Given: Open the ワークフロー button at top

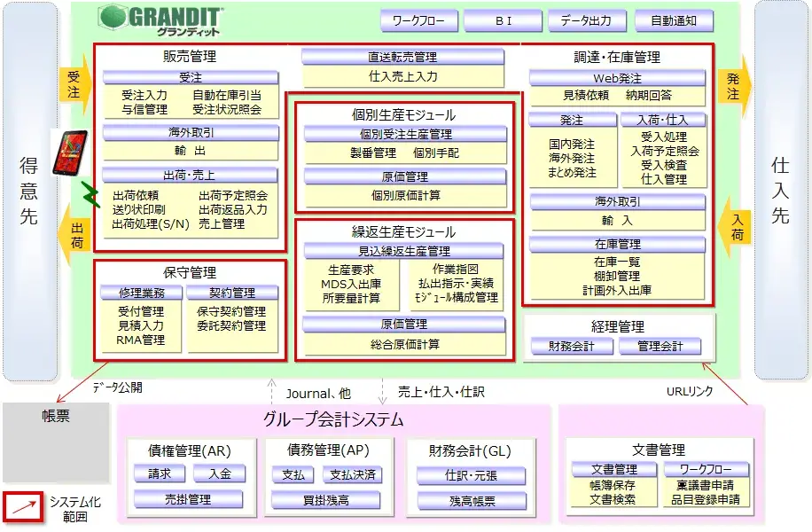Looking at the screenshot, I should coord(418,20).
